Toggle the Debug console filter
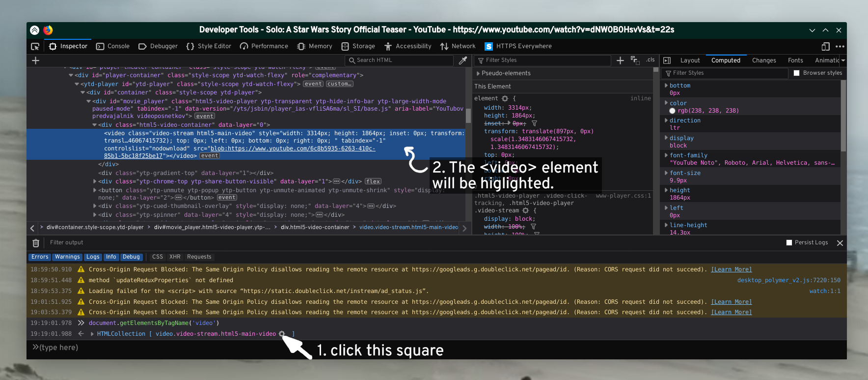This screenshot has height=380, width=868. click(x=131, y=257)
